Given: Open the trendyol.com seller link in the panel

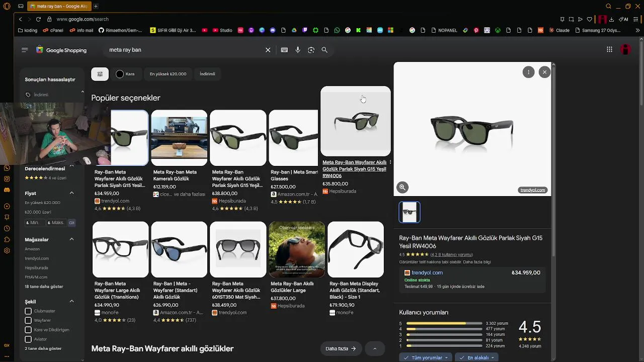Looking at the screenshot, I should [427, 273].
